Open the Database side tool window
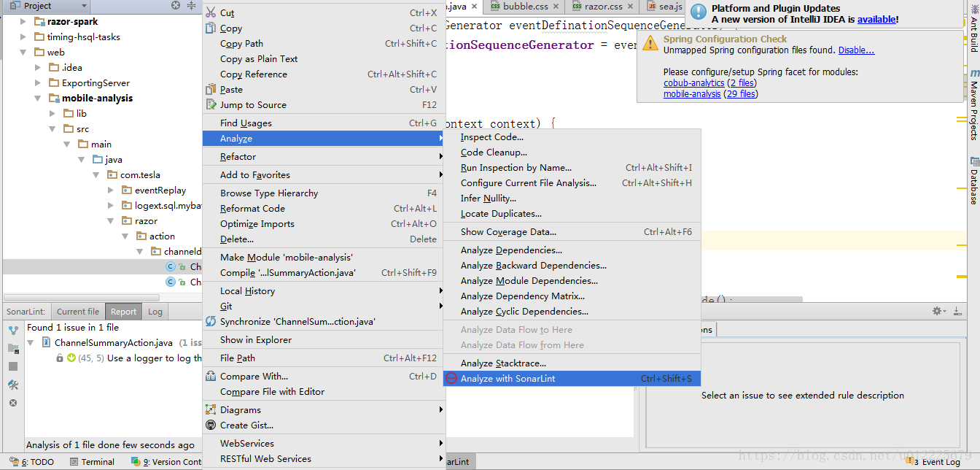The width and height of the screenshot is (980, 470). pyautogui.click(x=973, y=181)
